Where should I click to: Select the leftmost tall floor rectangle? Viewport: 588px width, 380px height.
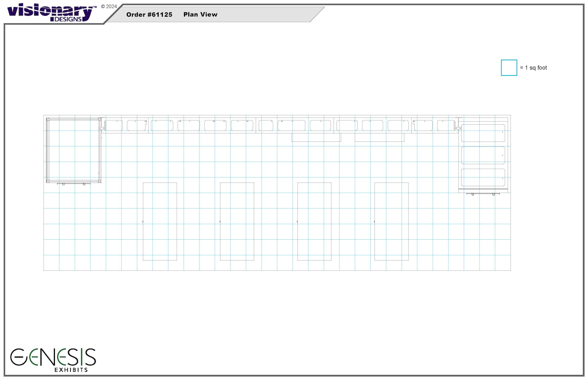[x=160, y=221]
